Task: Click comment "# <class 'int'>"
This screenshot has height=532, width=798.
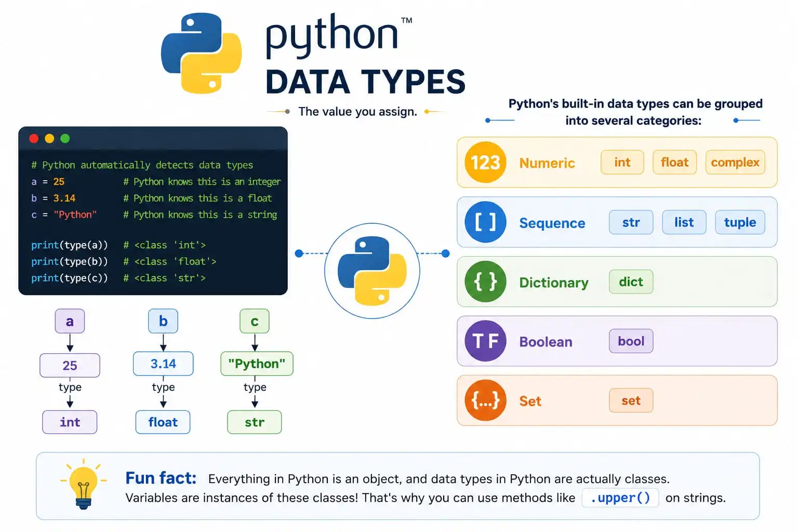Action: tap(164, 245)
